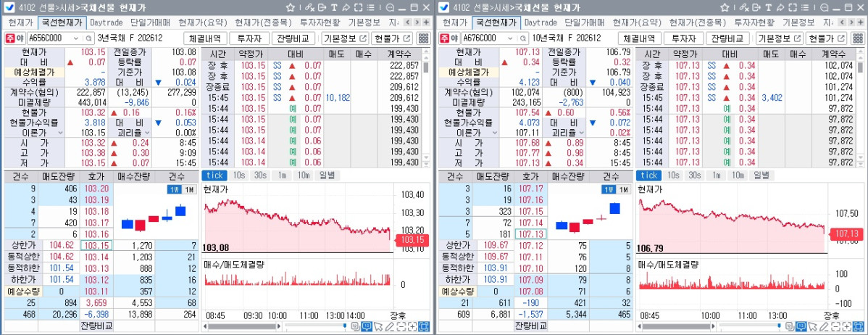Click the 투자자 button in left window
This screenshot has height=335, width=868.
(x=249, y=38)
